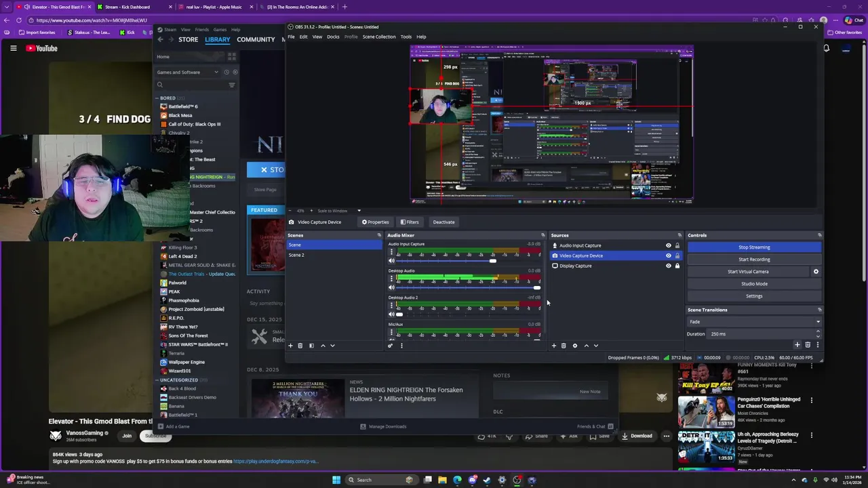Open source properties gear in Sources panel
Image resolution: width=868 pixels, height=488 pixels.
point(575,346)
